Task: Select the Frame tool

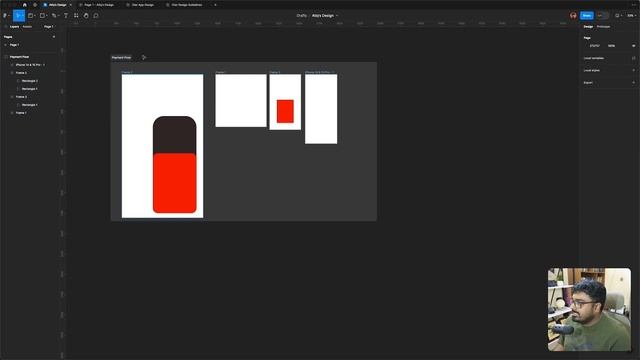Action: [30, 16]
